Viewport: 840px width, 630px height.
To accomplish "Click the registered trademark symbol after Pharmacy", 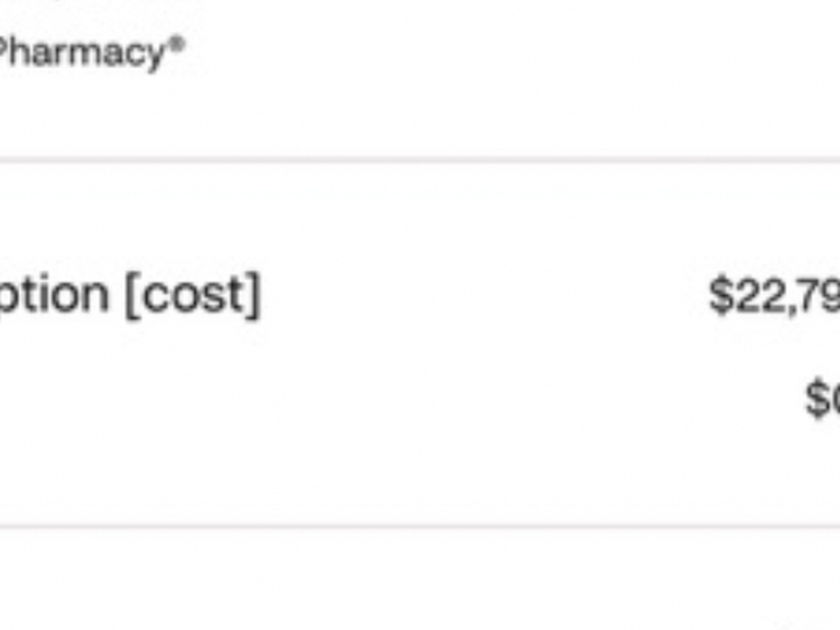I will point(178,44).
